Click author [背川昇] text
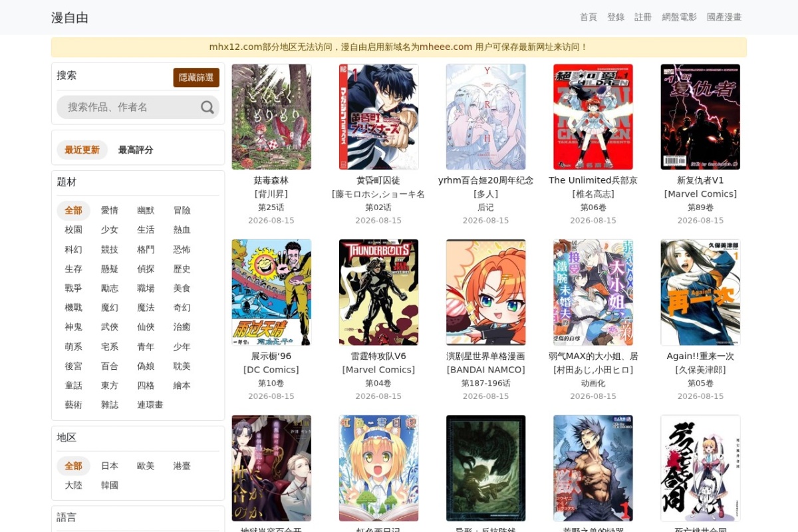The image size is (798, 532). click(271, 194)
